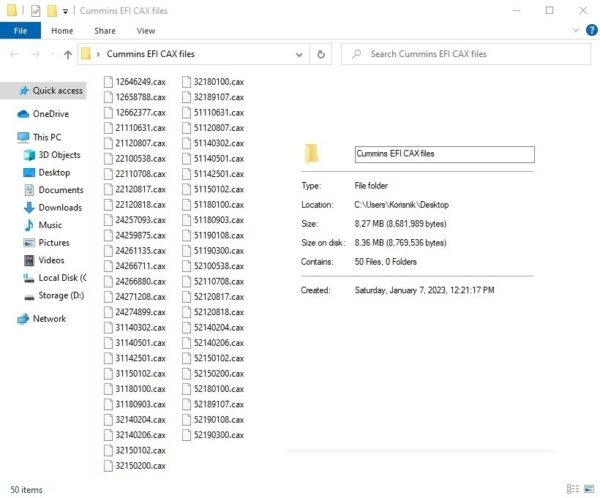The height and width of the screenshot is (498, 600).
Task: Click file icon of 31180903.cax
Action: (108, 404)
